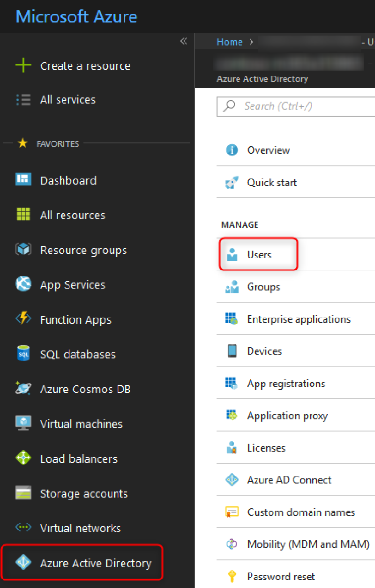Click the All resources label
This screenshot has width=375, height=588.
coord(73,215)
